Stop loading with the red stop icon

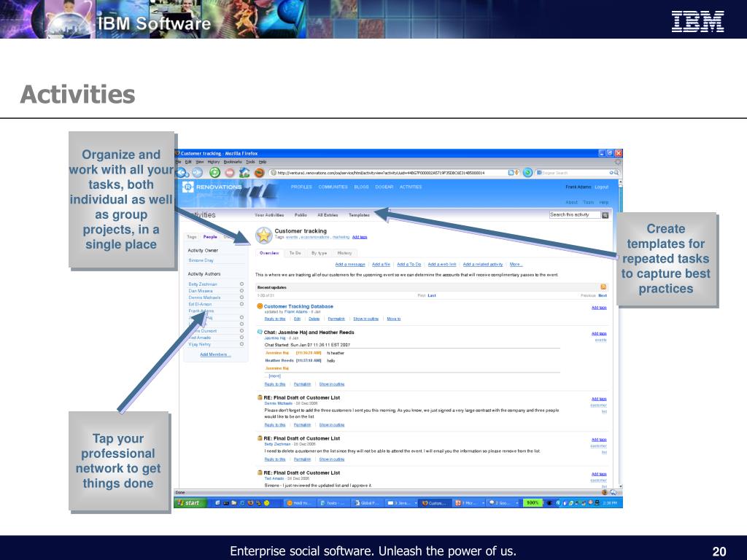coord(230,173)
